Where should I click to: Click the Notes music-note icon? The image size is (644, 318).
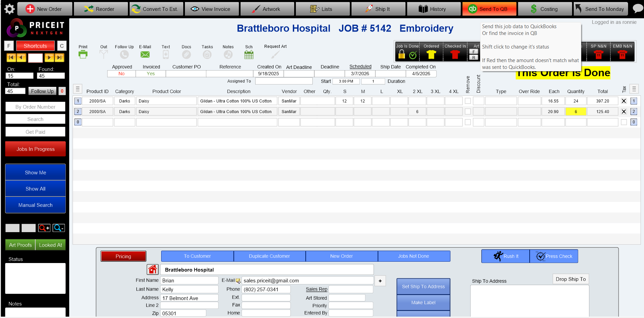click(x=228, y=54)
